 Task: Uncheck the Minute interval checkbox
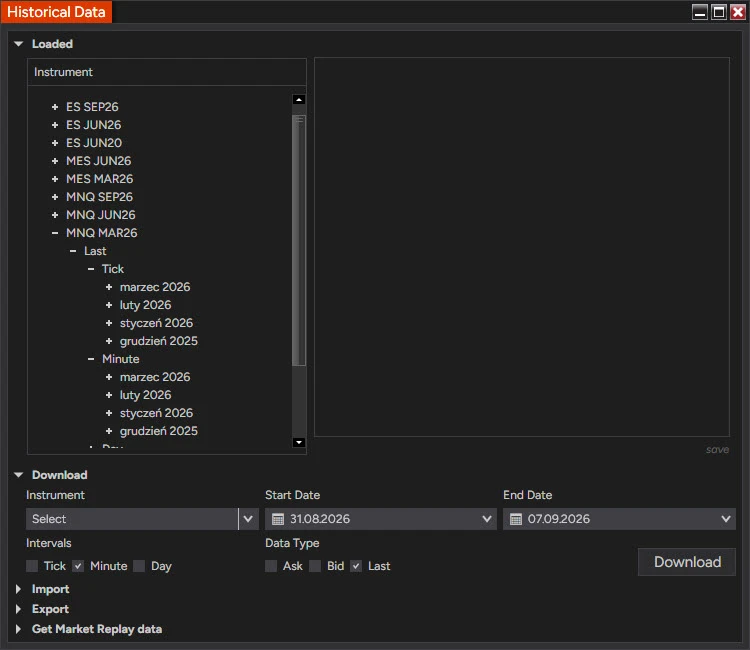[78, 566]
